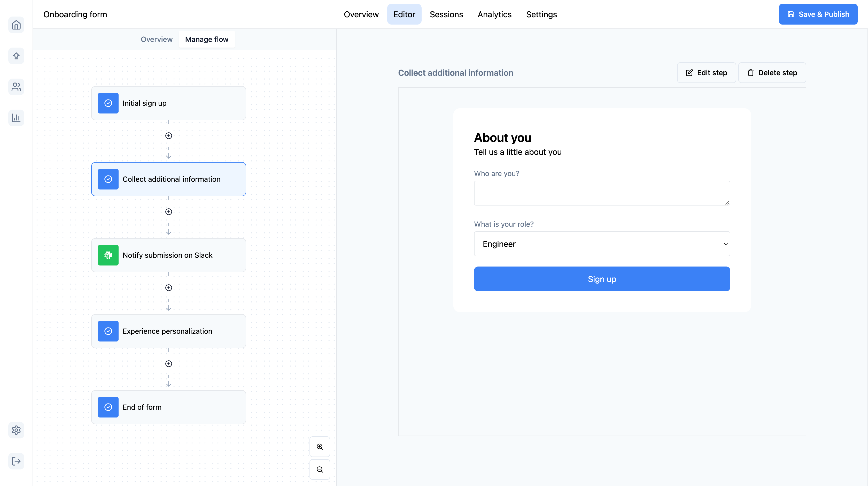Image resolution: width=868 pixels, height=486 pixels.
Task: Click the Save & Publish button
Action: tap(818, 14)
